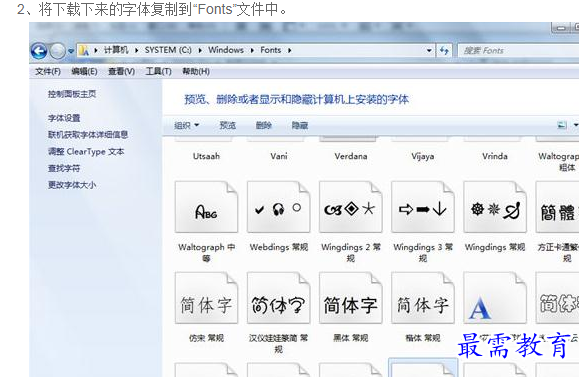Screen dimensions: 579x377
Task: Open 联机获取字体详细信息 link
Action: pos(88,135)
